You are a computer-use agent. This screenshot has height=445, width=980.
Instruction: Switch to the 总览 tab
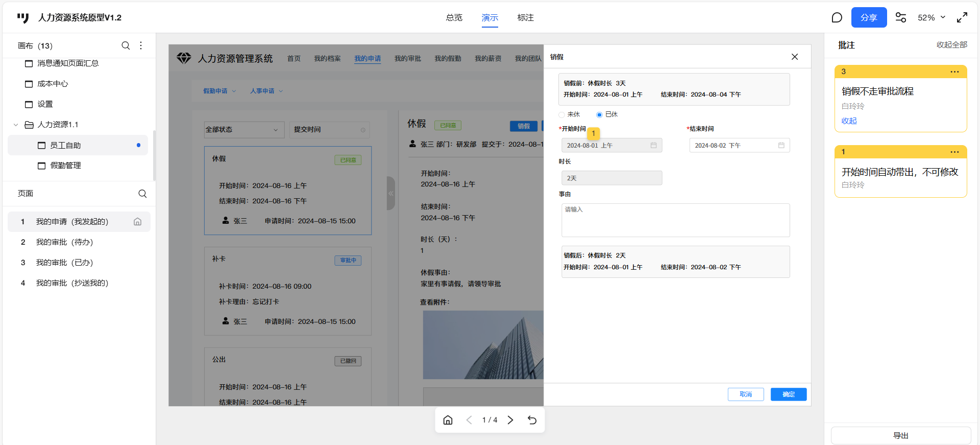tap(454, 18)
